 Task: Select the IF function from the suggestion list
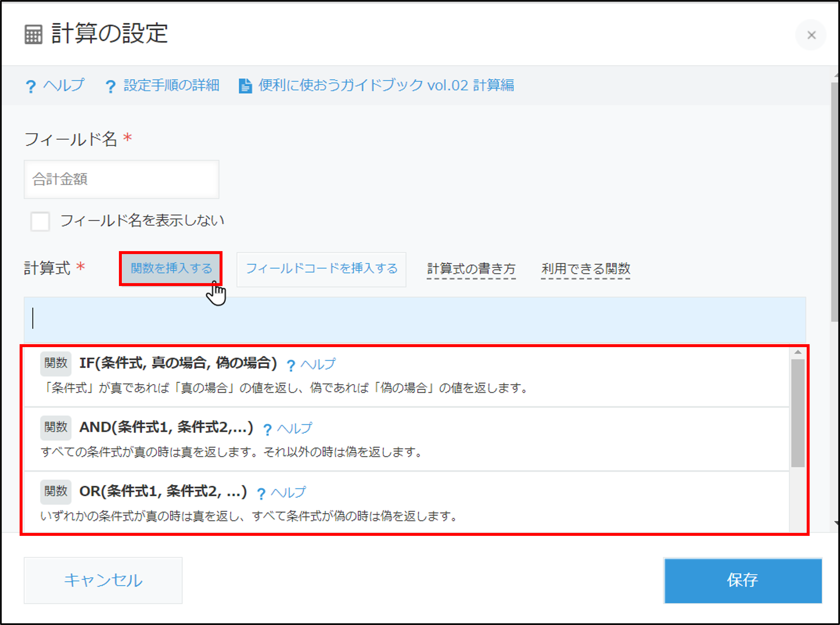point(178,363)
